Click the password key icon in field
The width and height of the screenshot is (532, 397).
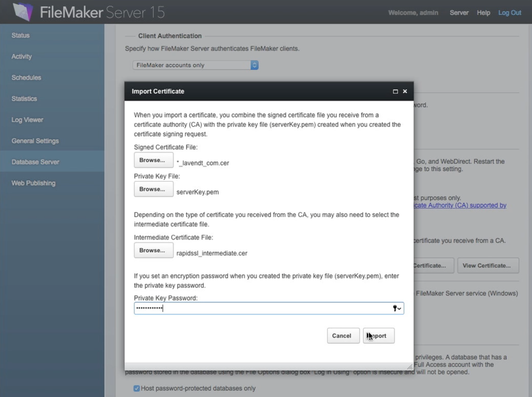[x=397, y=308]
